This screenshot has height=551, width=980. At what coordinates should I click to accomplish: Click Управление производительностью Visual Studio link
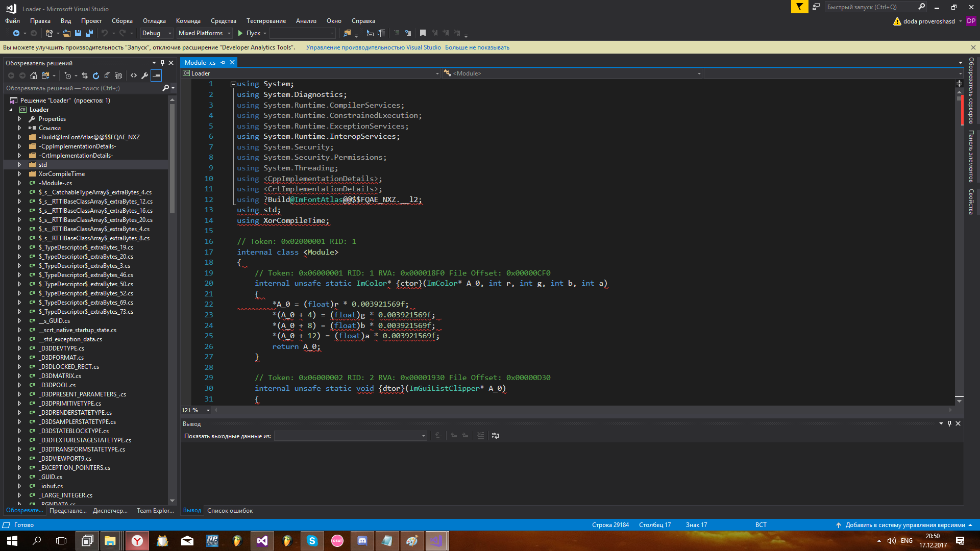click(373, 47)
